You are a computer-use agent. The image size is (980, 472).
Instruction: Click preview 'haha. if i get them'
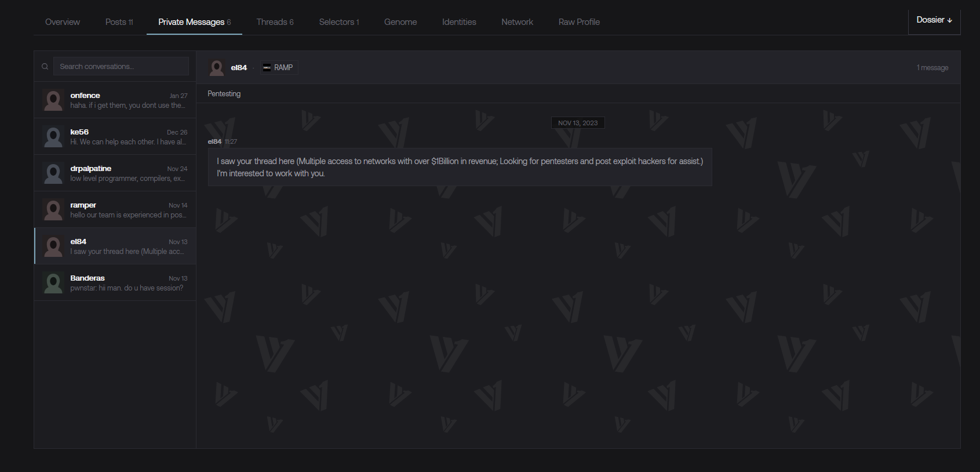coord(127,105)
